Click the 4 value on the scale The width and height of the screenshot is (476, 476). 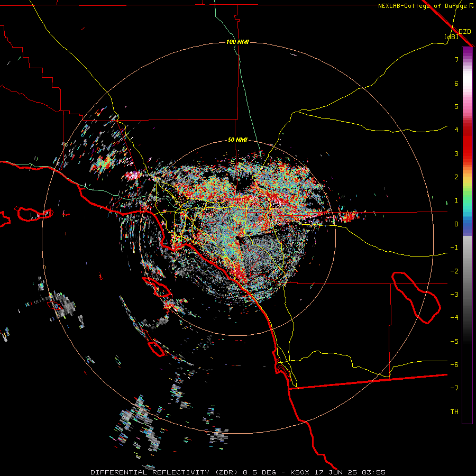[x=456, y=130]
